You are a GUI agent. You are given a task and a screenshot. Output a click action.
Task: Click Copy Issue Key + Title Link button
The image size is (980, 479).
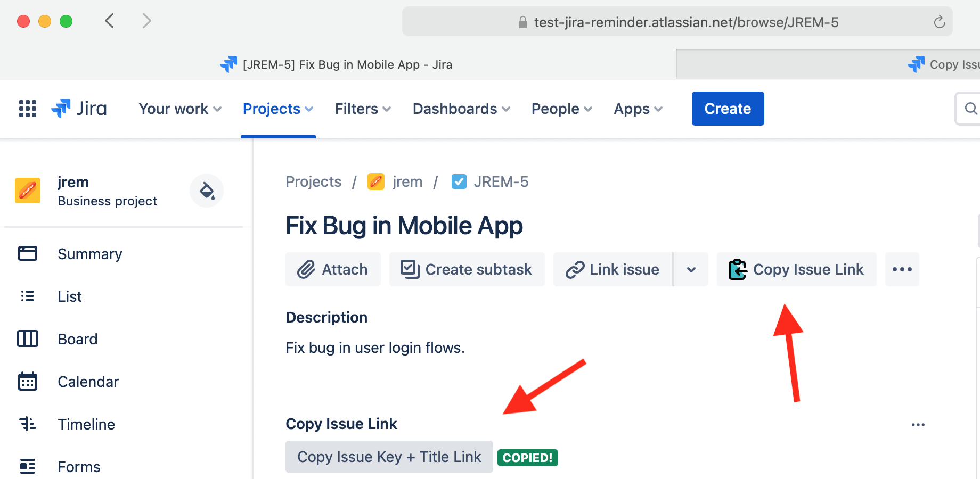pos(389,457)
